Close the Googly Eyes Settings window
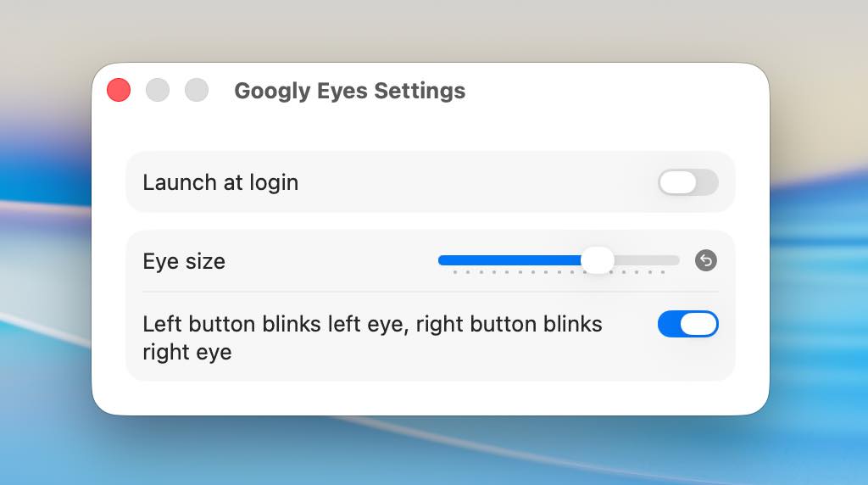 click(119, 90)
